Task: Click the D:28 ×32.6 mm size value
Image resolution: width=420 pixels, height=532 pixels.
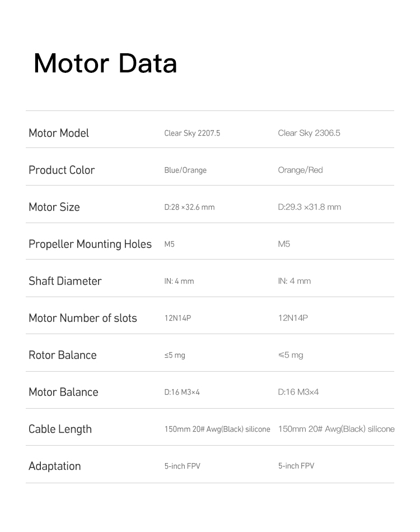Action: click(x=189, y=207)
